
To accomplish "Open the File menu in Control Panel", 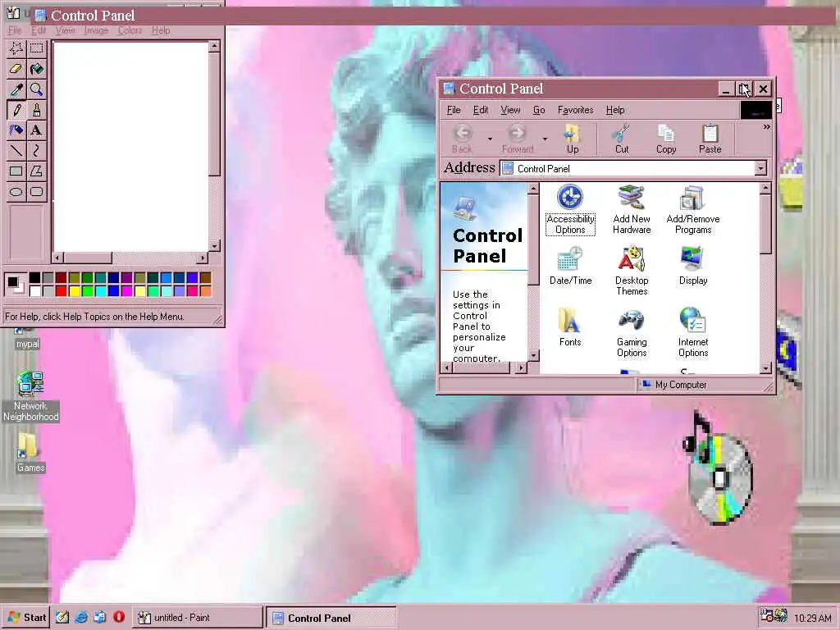I will tap(454, 110).
